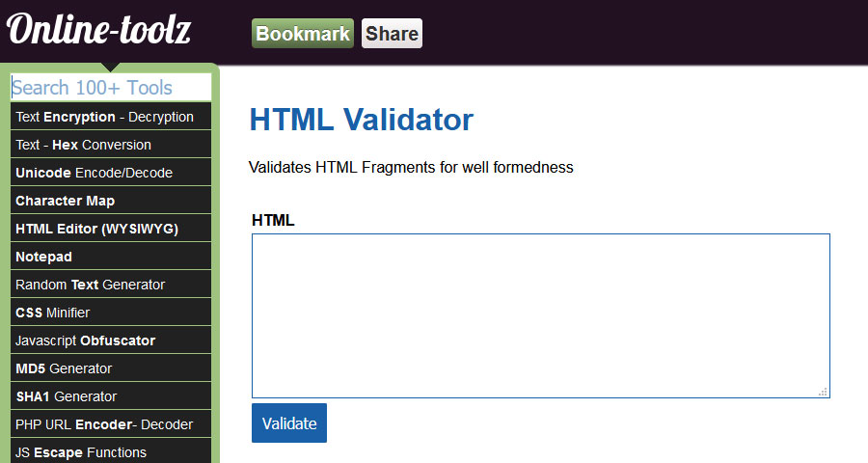868x463 pixels.
Task: Select CSS Minifier from sidebar
Action: pos(111,313)
